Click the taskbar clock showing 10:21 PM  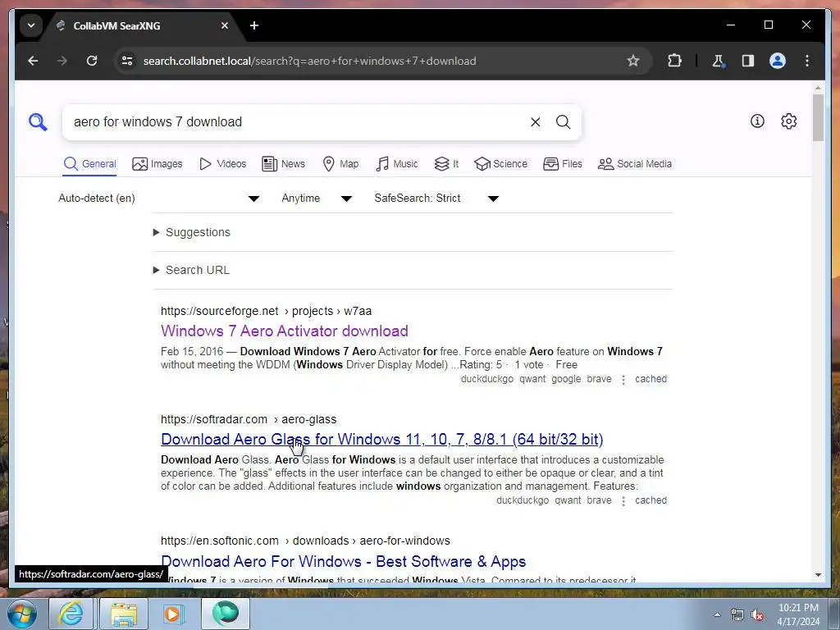coord(798,614)
